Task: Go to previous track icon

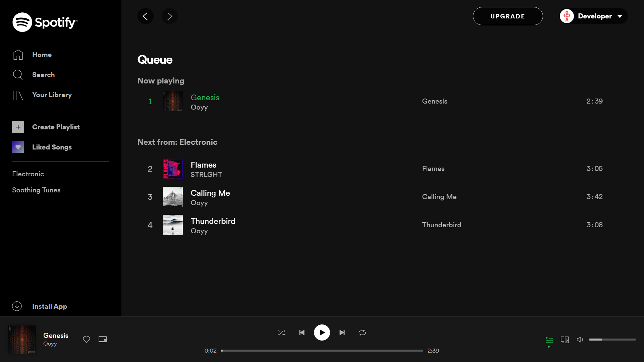Action: click(302, 333)
